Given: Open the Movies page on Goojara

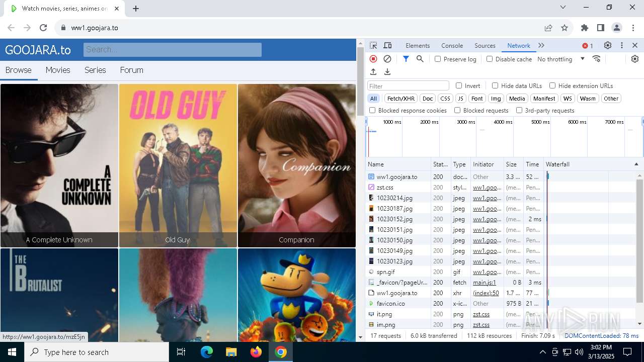Looking at the screenshot, I should 58,70.
